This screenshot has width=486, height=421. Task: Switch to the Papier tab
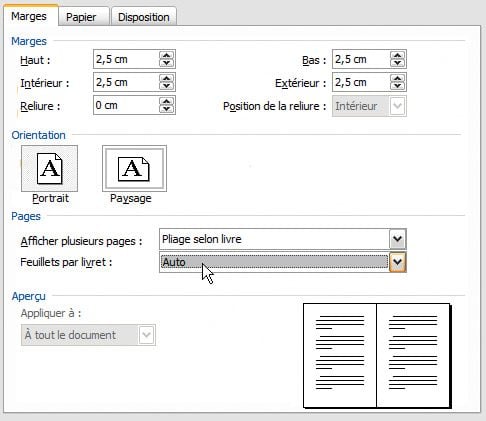(81, 17)
